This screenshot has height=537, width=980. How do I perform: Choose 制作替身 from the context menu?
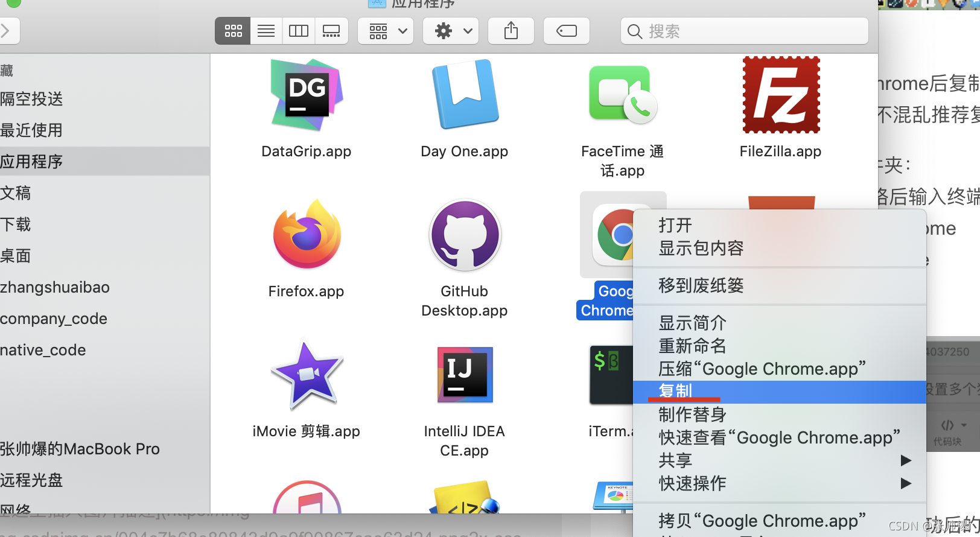click(780, 415)
